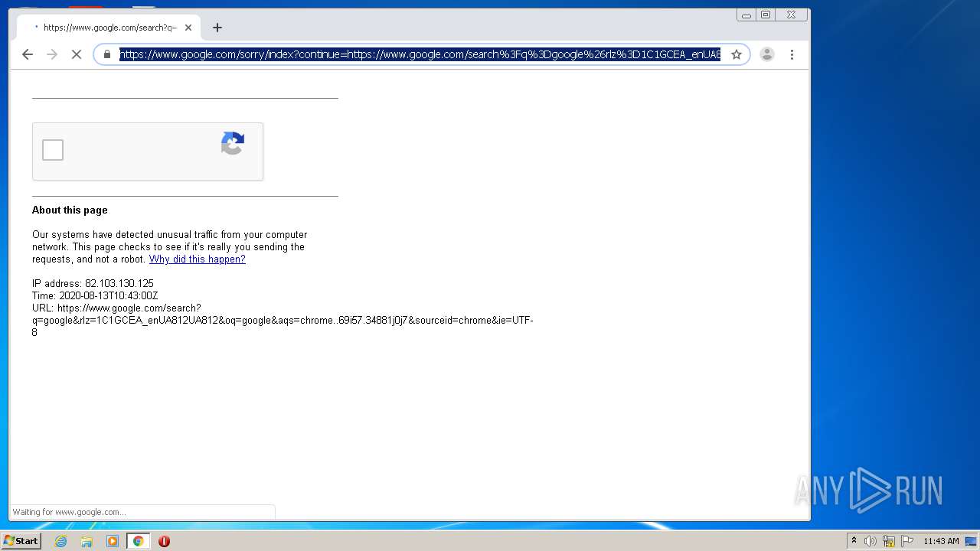This screenshot has width=980, height=551.
Task: Open Chrome's three-dot menu
Action: (792, 54)
